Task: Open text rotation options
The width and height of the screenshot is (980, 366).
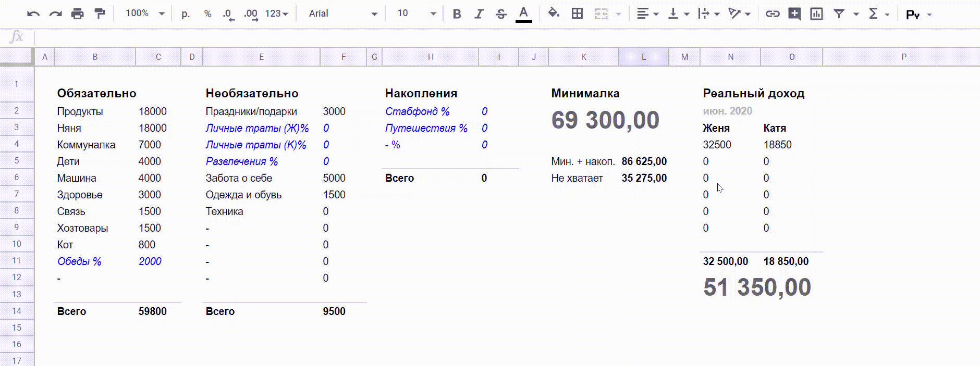Action: point(740,14)
